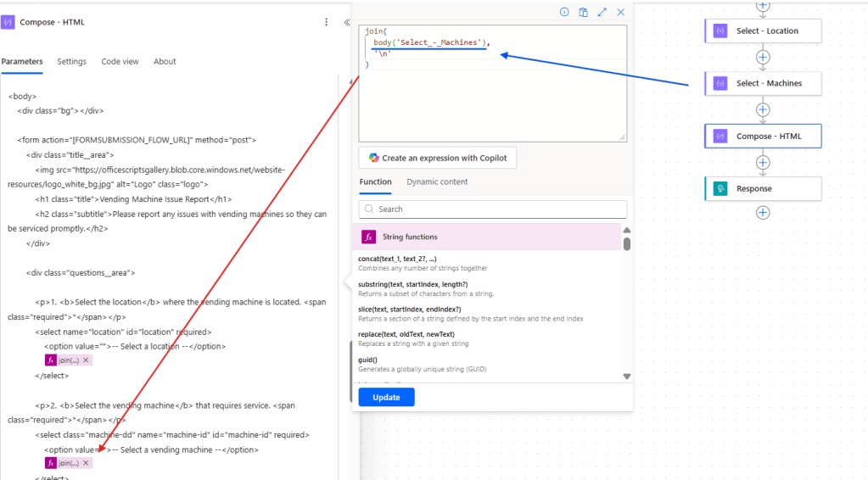Switch to the Settings tab
The height and width of the screenshot is (480, 868).
click(71, 61)
